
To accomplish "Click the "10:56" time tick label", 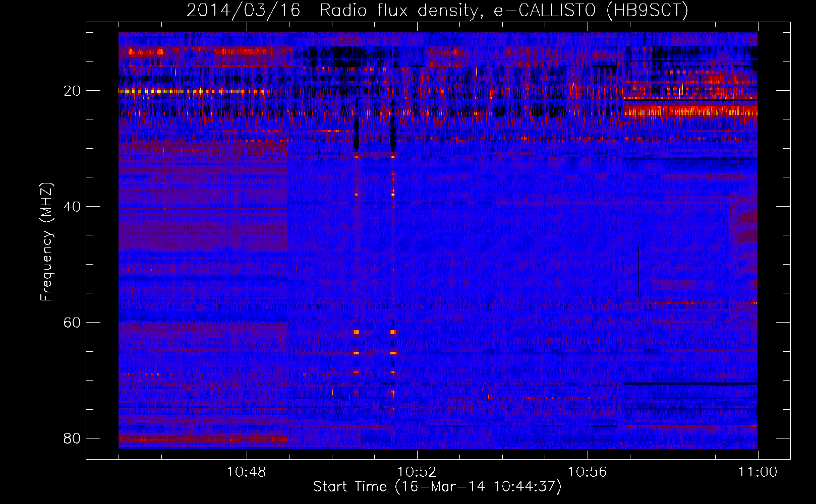I will coord(587,472).
